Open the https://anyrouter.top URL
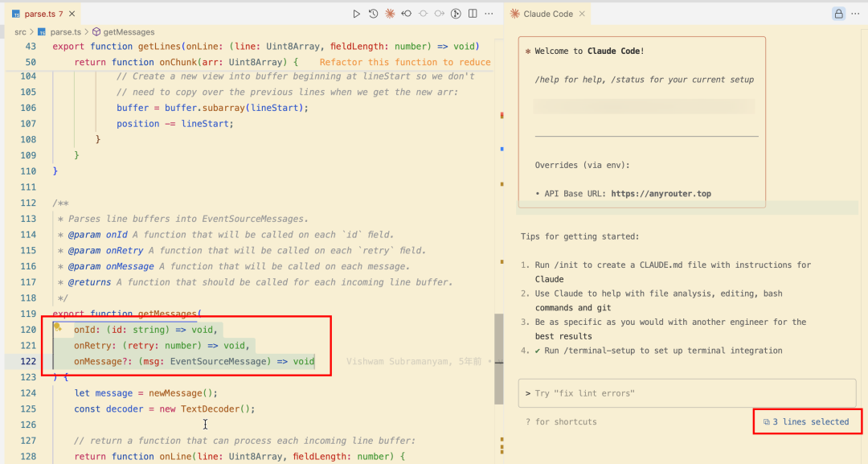 (x=661, y=194)
